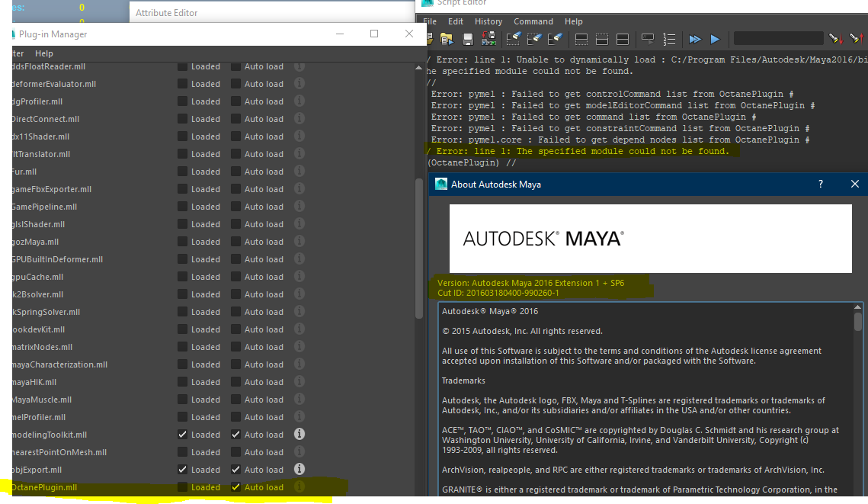Open Help menu in Script Editor

point(574,21)
